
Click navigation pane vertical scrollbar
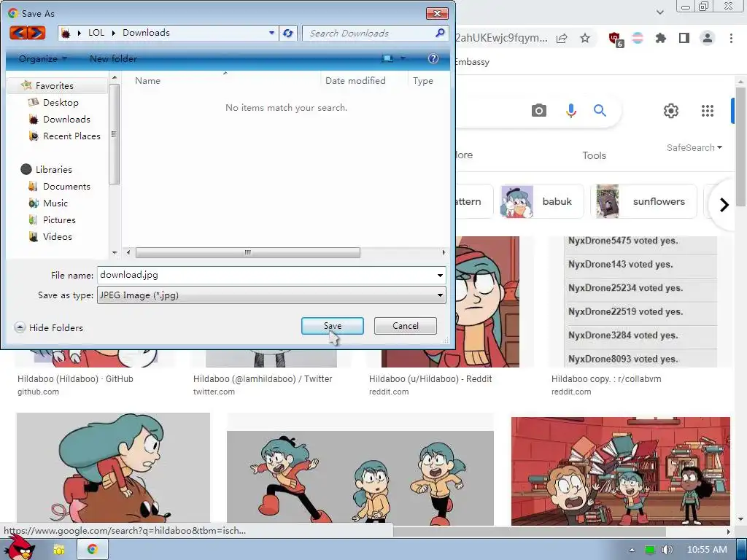114,134
